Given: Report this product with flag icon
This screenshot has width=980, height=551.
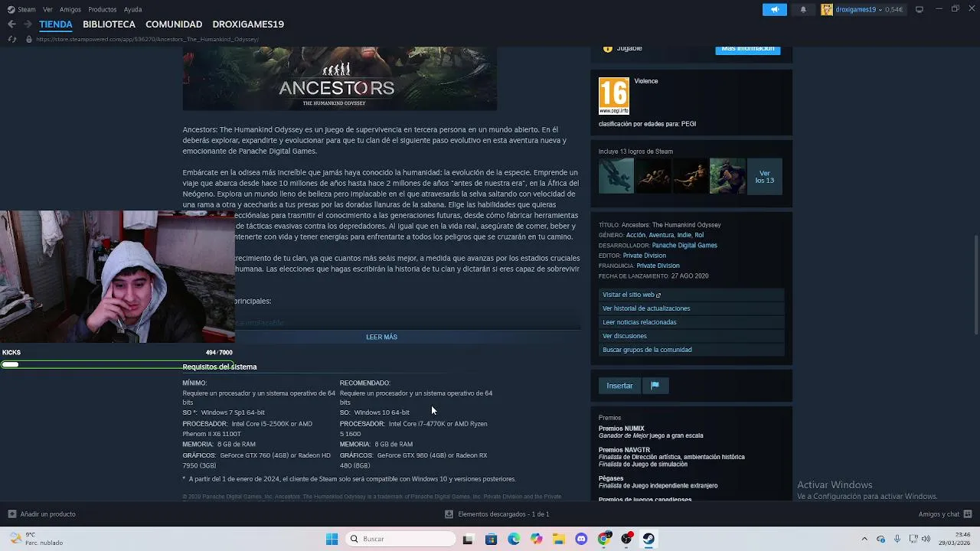Looking at the screenshot, I should pyautogui.click(x=655, y=386).
